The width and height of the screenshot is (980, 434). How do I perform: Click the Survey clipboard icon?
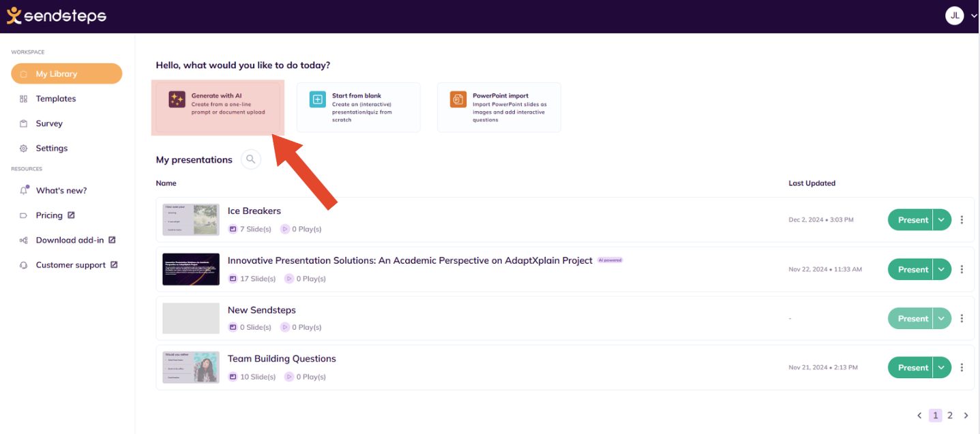coord(23,123)
